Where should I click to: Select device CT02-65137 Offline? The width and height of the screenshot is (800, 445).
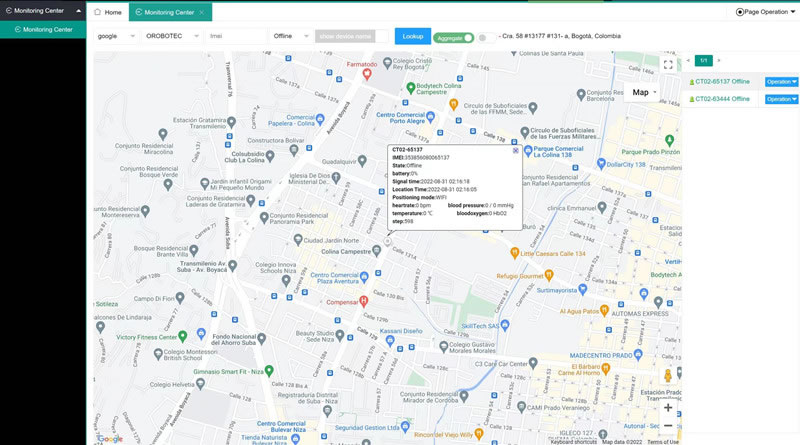click(722, 82)
